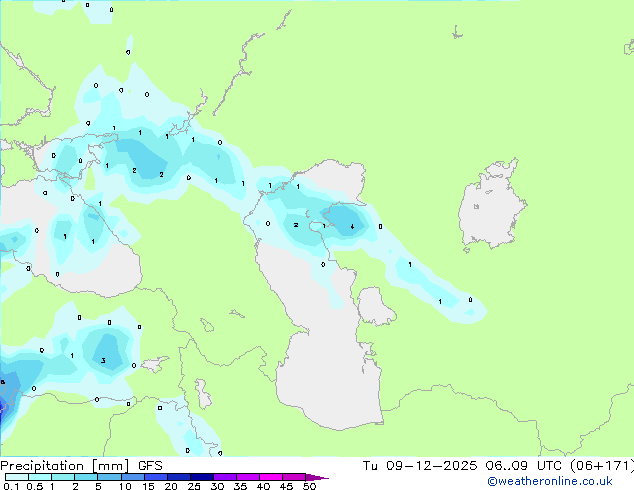The height and width of the screenshot is (490, 634).
Task: Click the '3' precipitation value on the map
Action: click(104, 361)
